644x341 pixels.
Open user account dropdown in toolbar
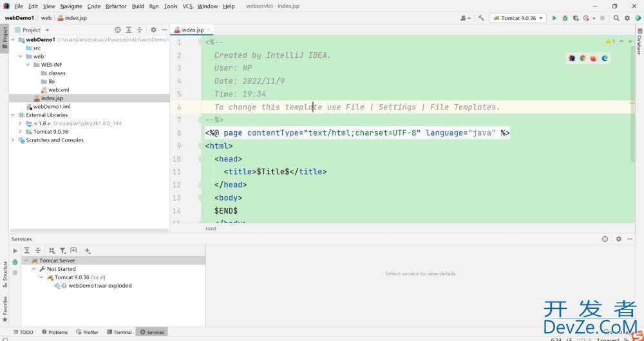click(x=466, y=18)
